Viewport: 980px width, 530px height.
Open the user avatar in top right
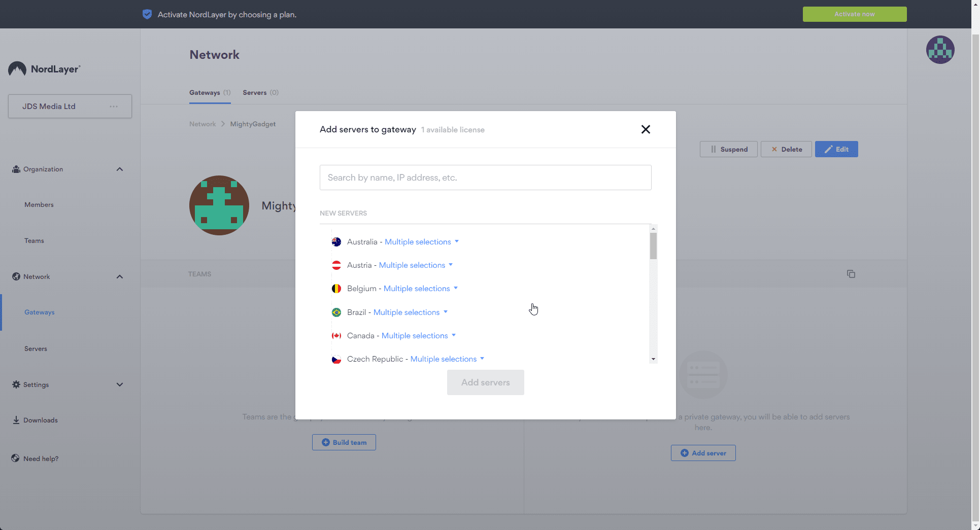(x=940, y=50)
